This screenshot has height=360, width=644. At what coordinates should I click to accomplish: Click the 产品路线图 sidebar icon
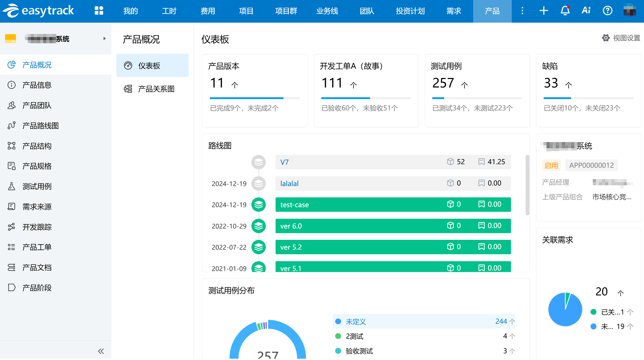coord(12,126)
